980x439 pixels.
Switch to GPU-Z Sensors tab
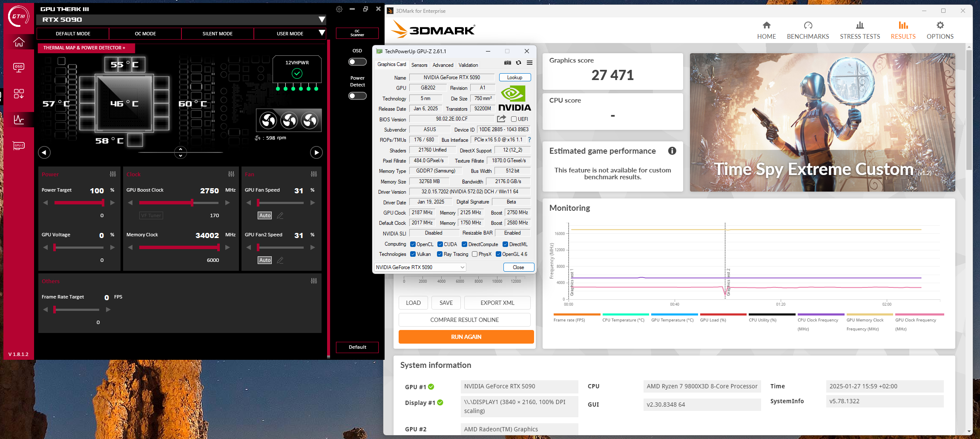pos(419,65)
